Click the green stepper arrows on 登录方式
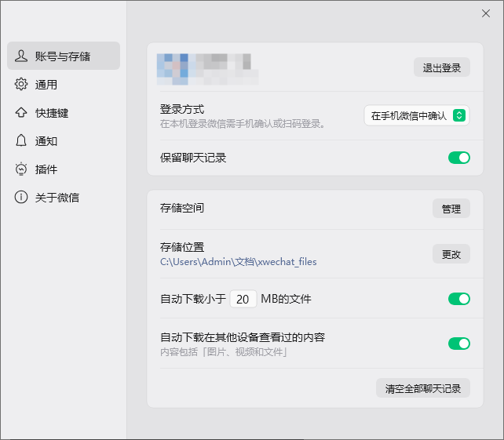 coord(459,115)
